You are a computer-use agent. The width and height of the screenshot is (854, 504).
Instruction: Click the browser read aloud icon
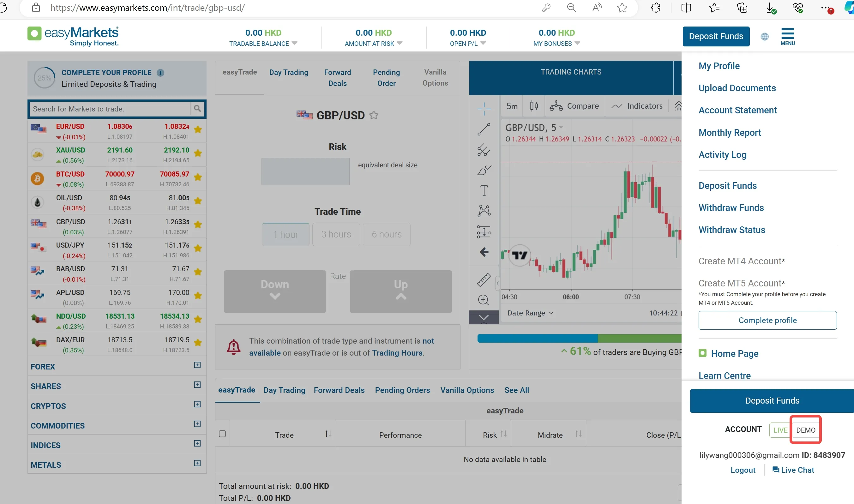click(x=597, y=8)
